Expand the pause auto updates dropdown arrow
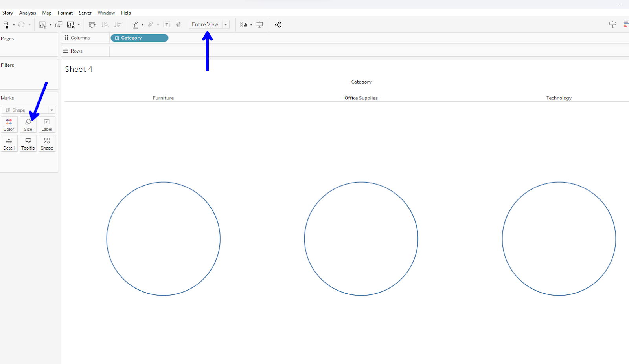The image size is (629, 364). click(14, 25)
